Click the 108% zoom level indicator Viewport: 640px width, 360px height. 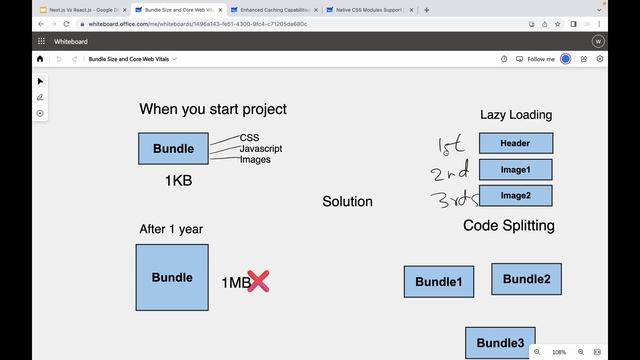tap(559, 352)
